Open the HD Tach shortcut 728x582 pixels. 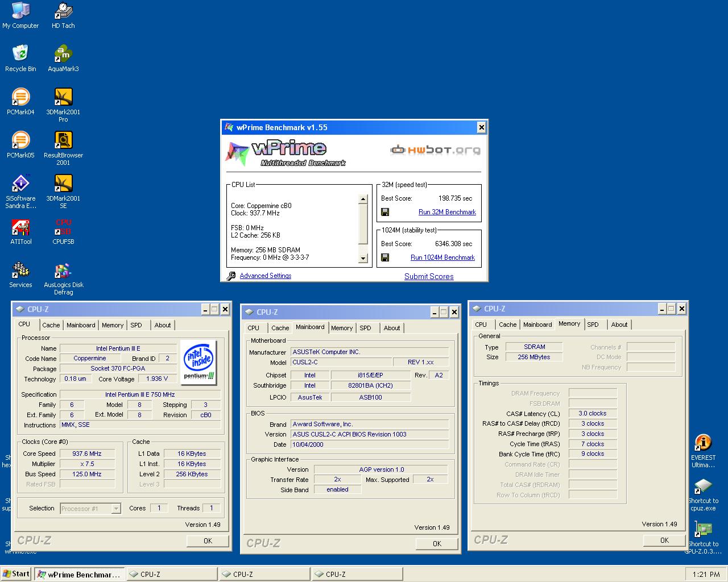click(63, 15)
